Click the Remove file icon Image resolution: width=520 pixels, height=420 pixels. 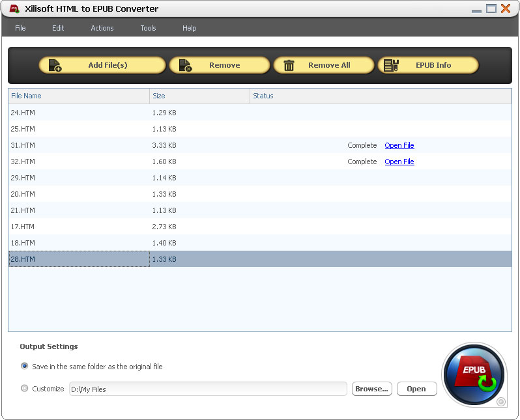pyautogui.click(x=185, y=65)
